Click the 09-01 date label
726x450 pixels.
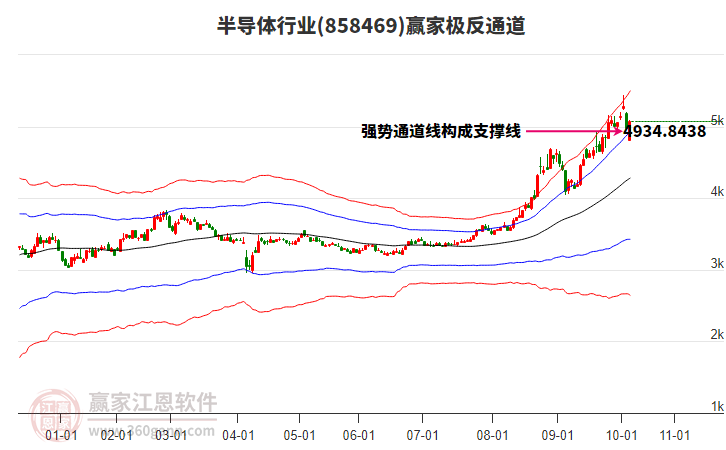(x=557, y=436)
